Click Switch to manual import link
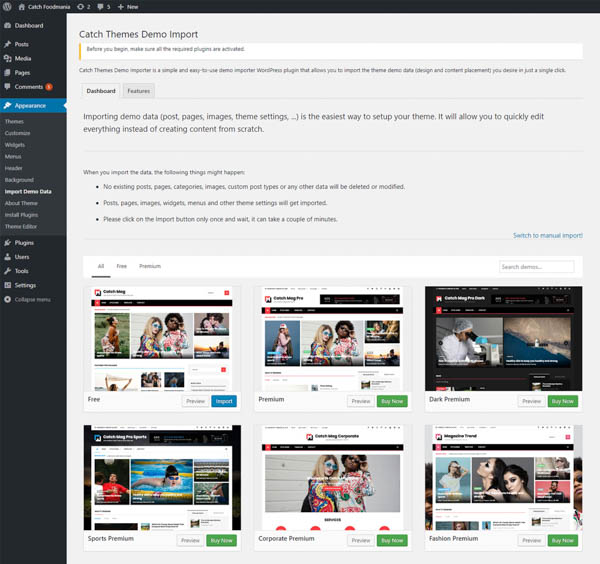Screen dimensions: 600x564 tap(547, 235)
